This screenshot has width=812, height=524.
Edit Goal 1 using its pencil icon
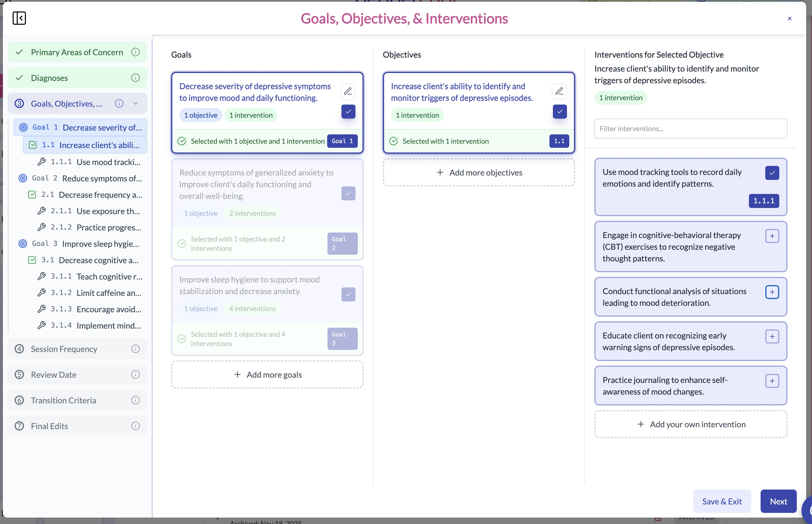click(348, 91)
